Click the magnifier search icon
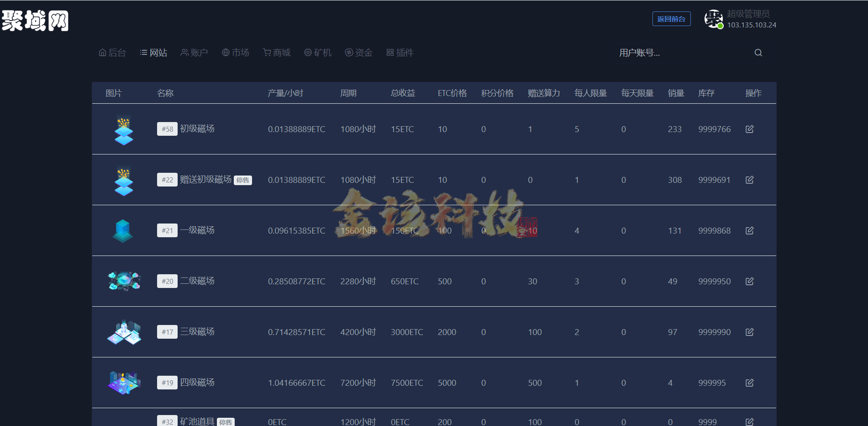868x426 pixels. (758, 53)
